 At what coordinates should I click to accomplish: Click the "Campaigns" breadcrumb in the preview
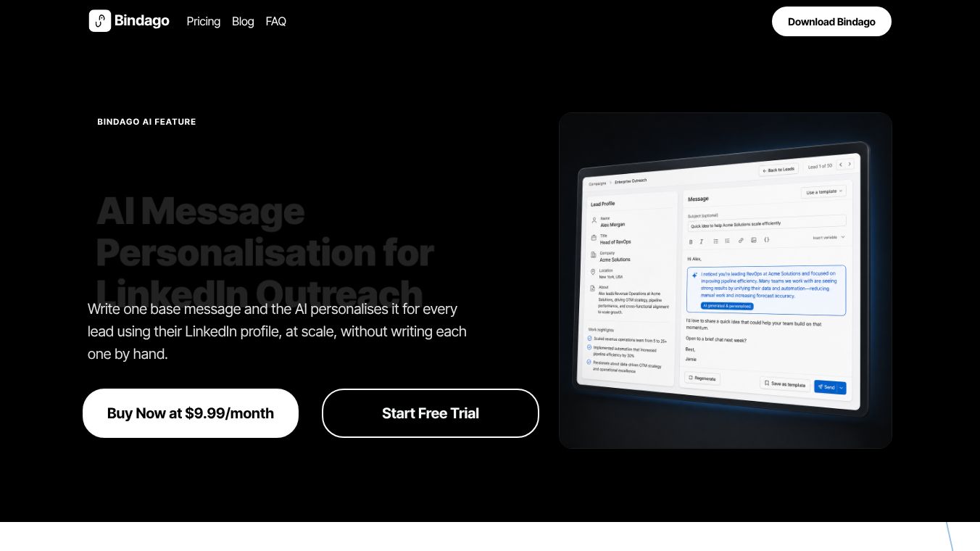(597, 183)
